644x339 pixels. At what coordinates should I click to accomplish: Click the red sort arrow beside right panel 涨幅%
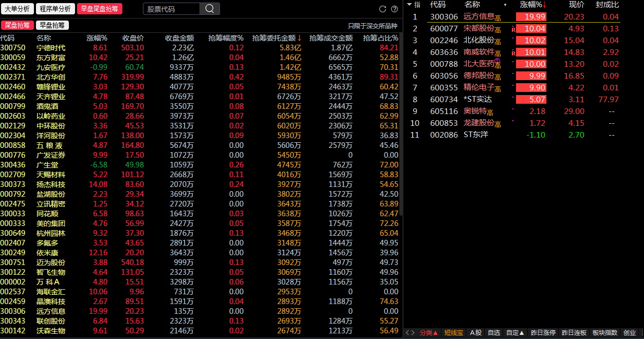tap(545, 5)
